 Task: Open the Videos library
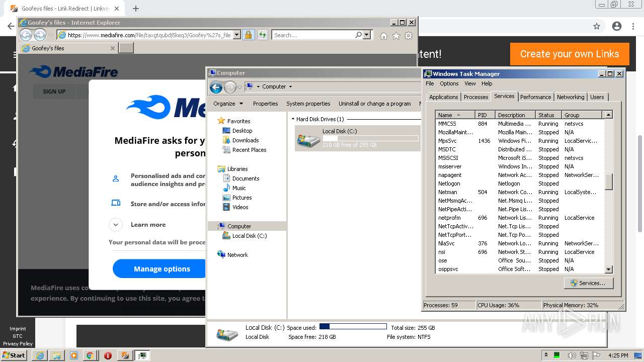pyautogui.click(x=240, y=207)
